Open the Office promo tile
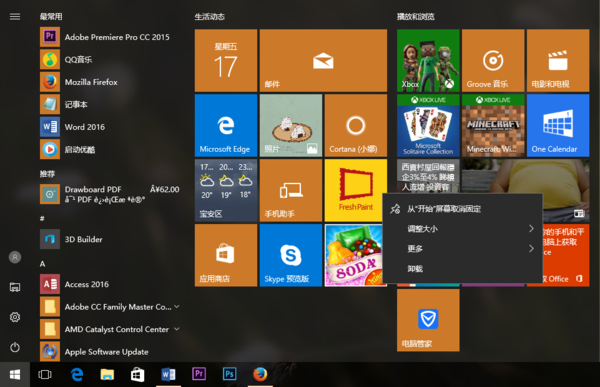This screenshot has width=600, height=387. point(566,255)
